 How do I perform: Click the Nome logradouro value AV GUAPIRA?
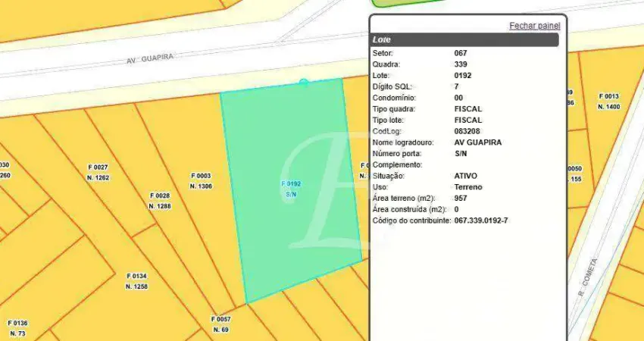point(477,142)
